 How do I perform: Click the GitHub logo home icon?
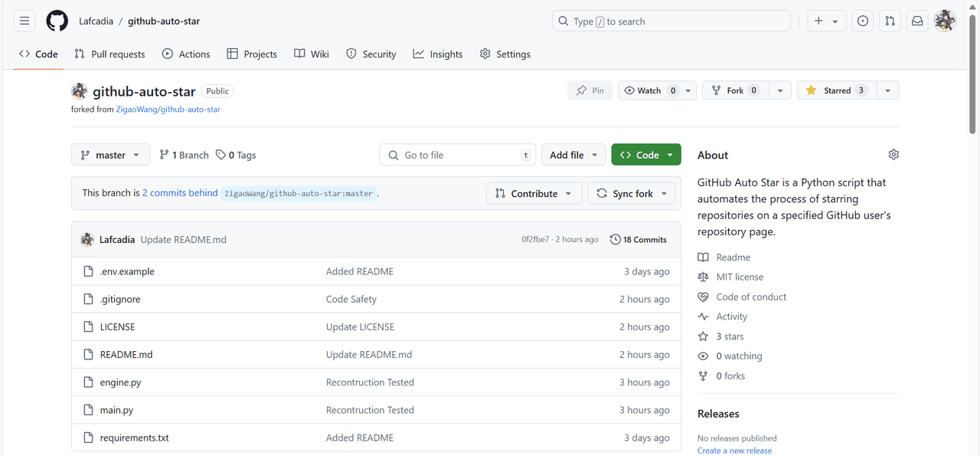(x=57, y=21)
